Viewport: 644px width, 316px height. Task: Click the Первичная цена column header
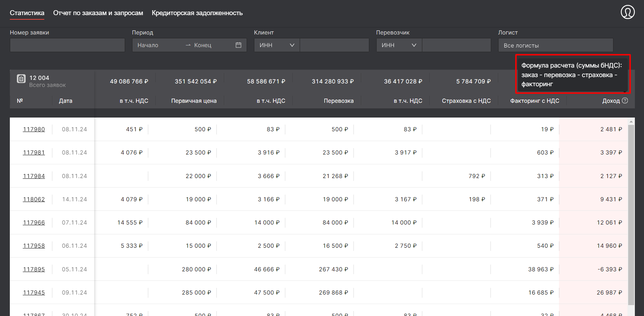(x=194, y=101)
